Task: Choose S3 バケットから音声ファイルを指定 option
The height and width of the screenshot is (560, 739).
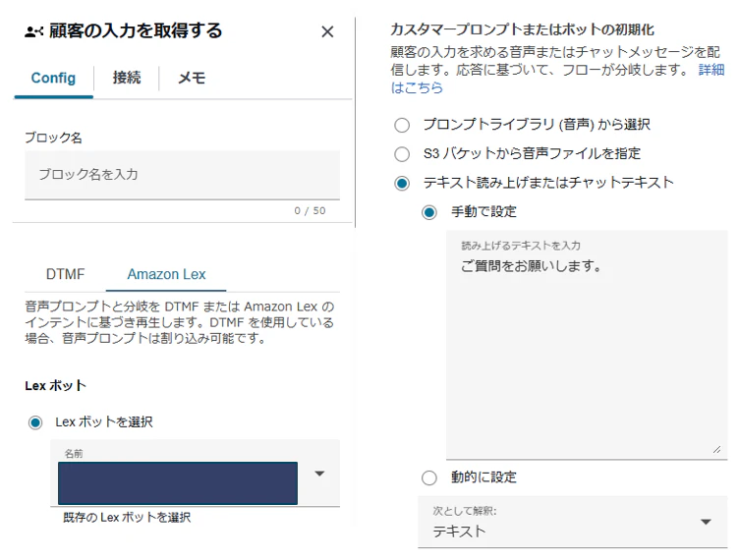Action: (x=402, y=154)
